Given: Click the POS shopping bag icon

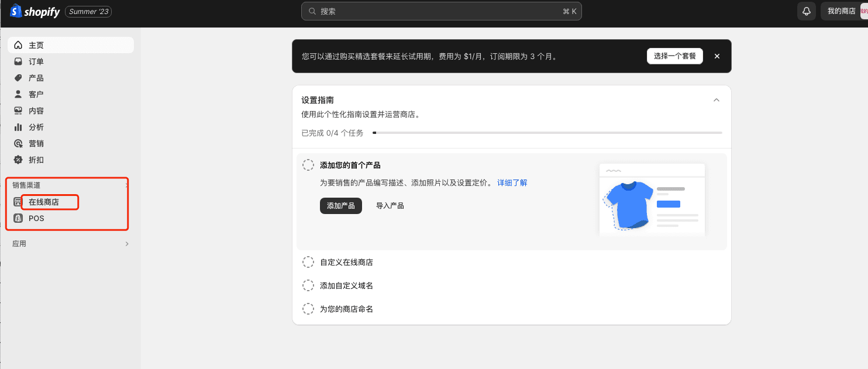Looking at the screenshot, I should tap(18, 218).
